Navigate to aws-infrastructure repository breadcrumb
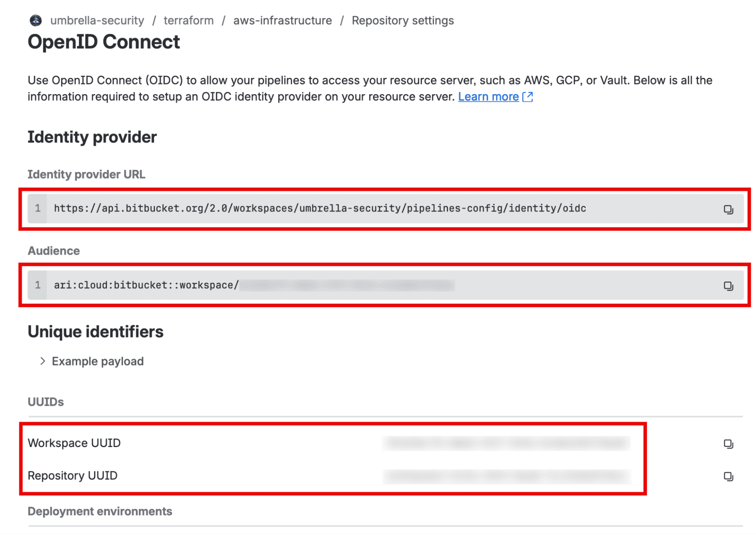756x534 pixels. pyautogui.click(x=283, y=20)
